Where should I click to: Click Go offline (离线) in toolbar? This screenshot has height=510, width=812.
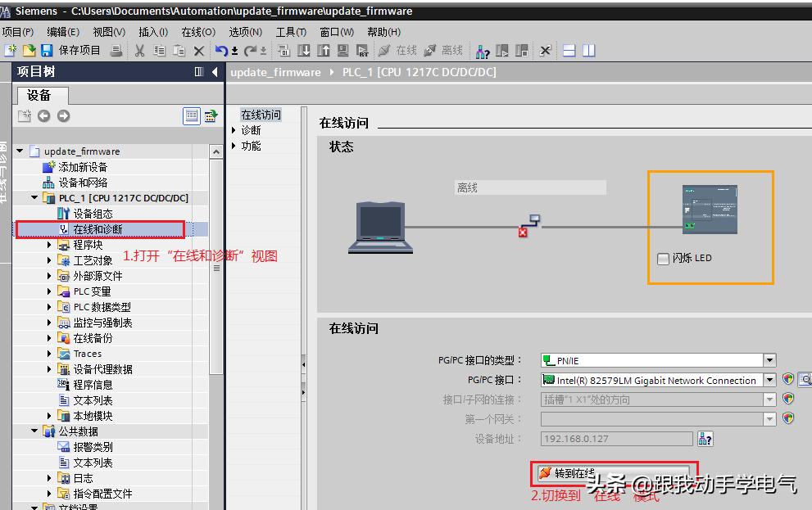443,50
